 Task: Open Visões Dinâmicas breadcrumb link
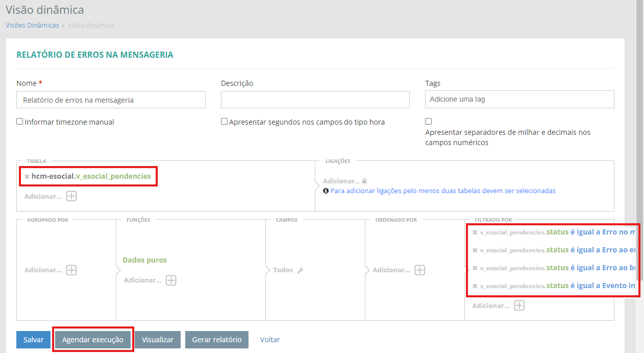coord(32,25)
